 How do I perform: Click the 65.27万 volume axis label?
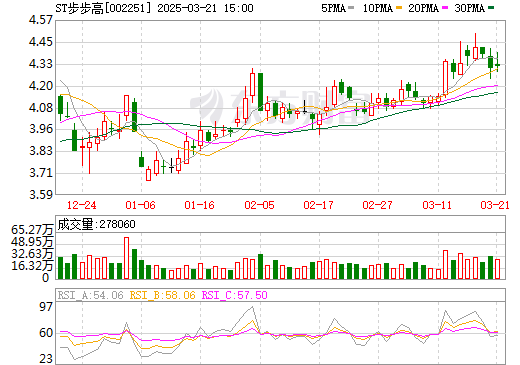click(x=32, y=230)
